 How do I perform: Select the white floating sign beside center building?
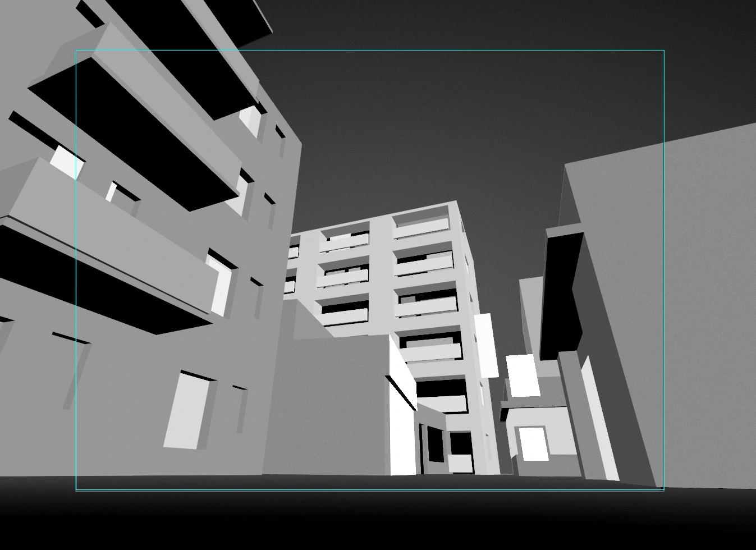click(x=486, y=345)
